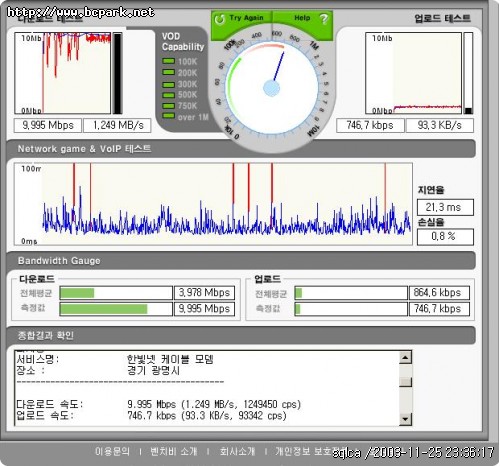Click the download level meter bar
The image size is (500, 466).
117,73
